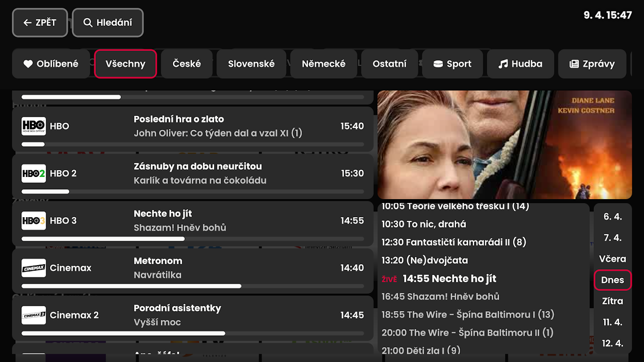Choose Včera in the day list
Screen dimensions: 644x362
[612, 259]
